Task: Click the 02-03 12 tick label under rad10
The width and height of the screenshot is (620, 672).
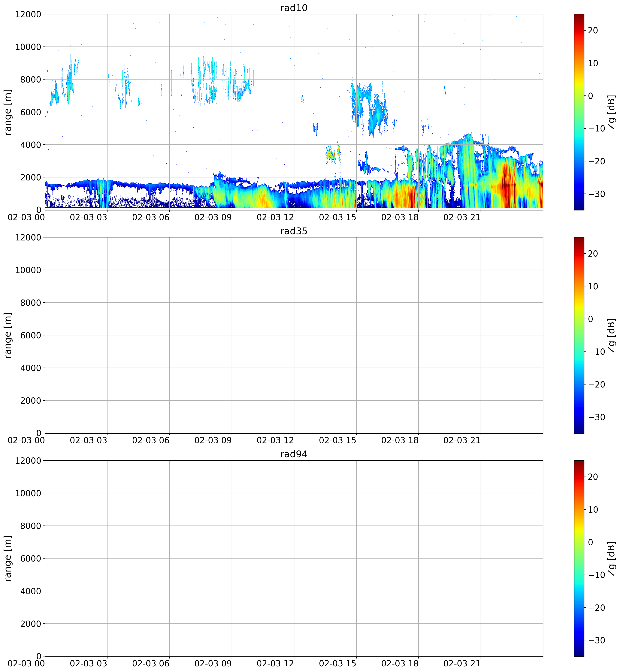Action: point(275,217)
